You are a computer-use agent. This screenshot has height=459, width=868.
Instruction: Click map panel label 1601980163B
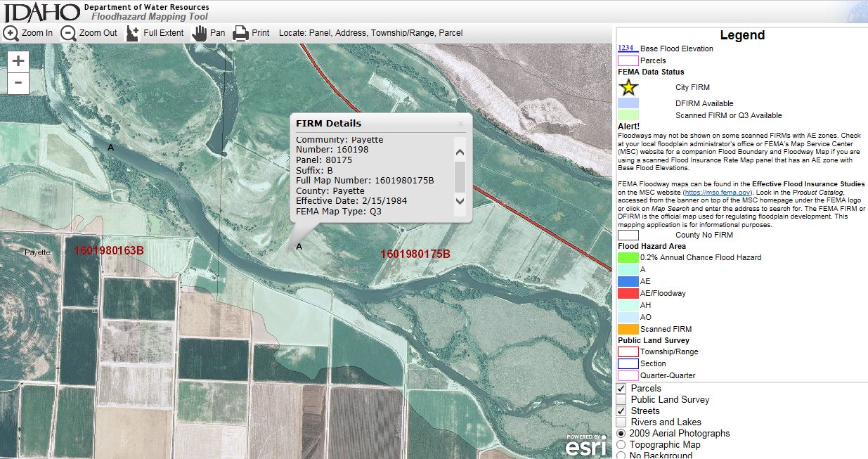point(109,250)
